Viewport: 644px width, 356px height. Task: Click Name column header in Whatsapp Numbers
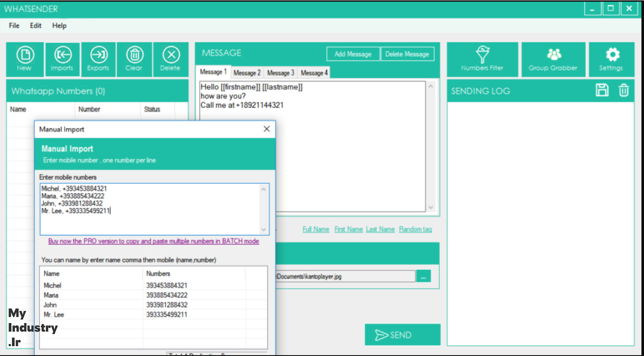pos(41,109)
